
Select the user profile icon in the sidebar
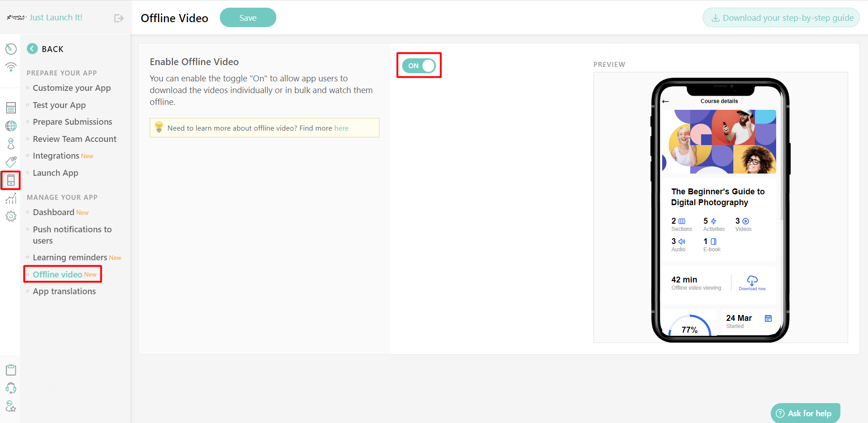click(x=11, y=144)
